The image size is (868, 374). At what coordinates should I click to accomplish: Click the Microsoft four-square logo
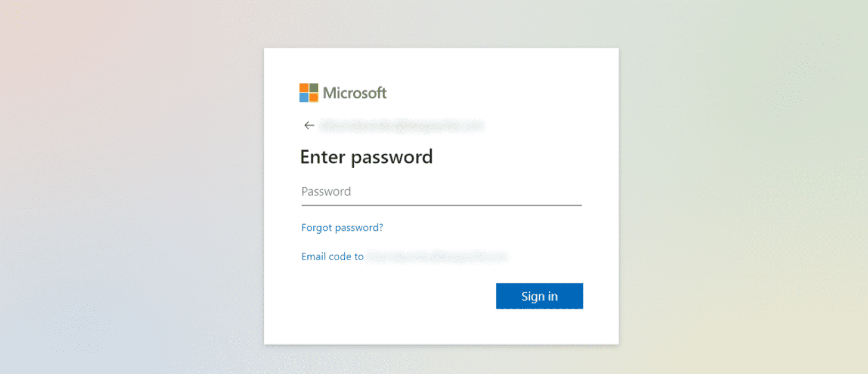308,92
